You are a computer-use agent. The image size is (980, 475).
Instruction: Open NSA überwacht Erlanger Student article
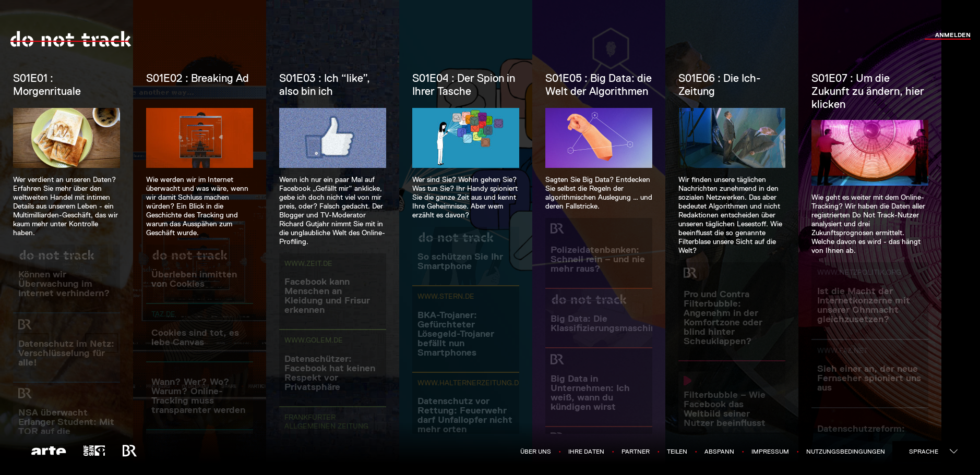(x=66, y=422)
